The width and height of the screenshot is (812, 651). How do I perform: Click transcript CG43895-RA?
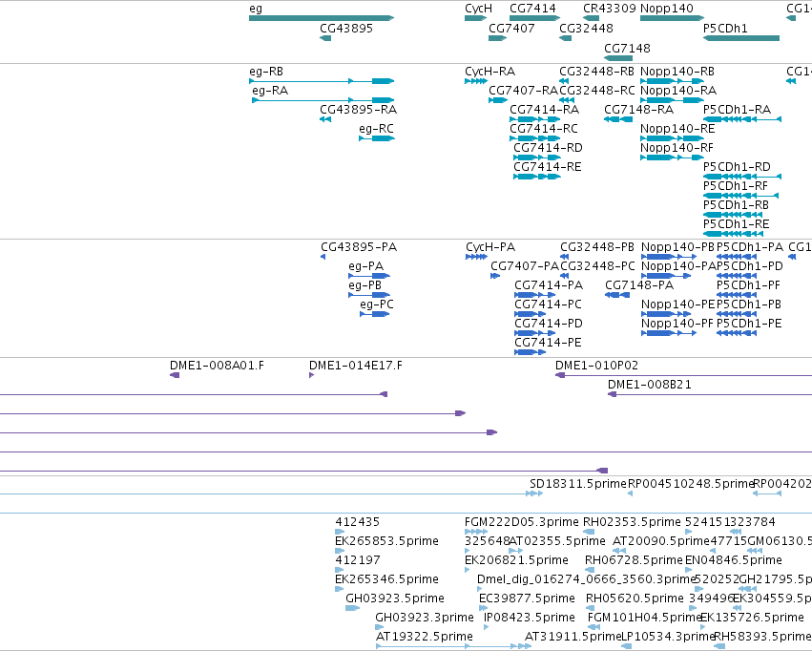click(x=359, y=110)
